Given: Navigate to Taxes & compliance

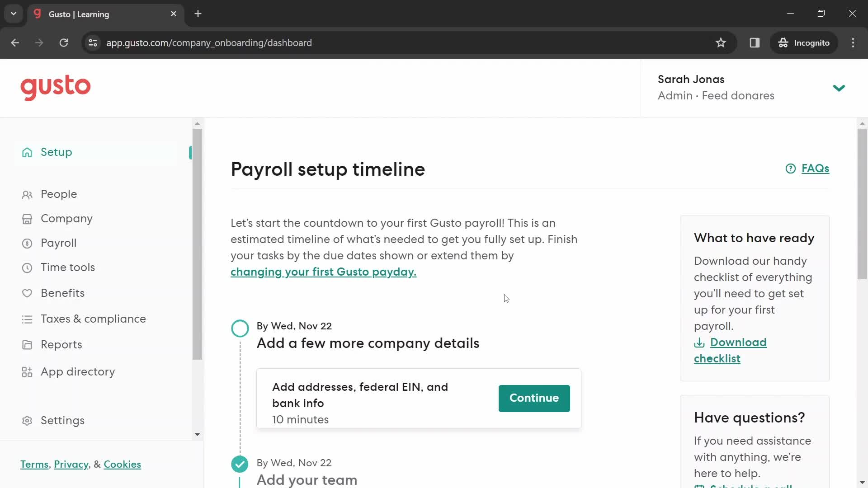Looking at the screenshot, I should (x=93, y=318).
